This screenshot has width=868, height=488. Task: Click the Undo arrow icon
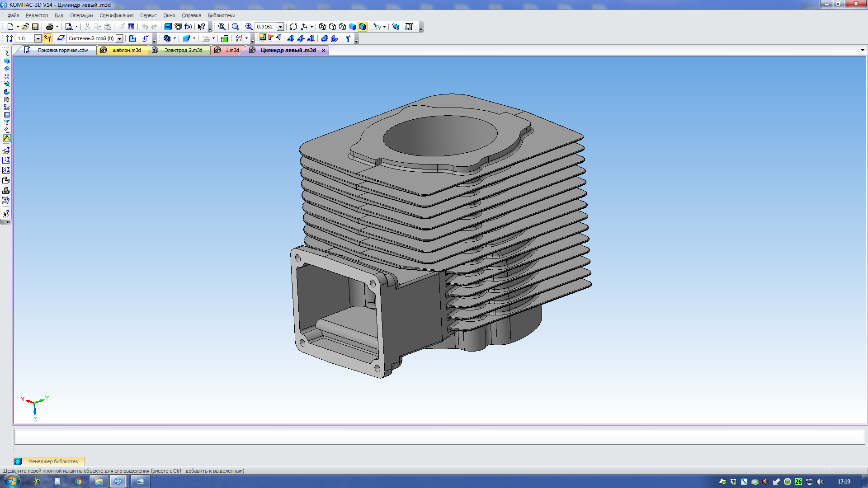pyautogui.click(x=145, y=27)
